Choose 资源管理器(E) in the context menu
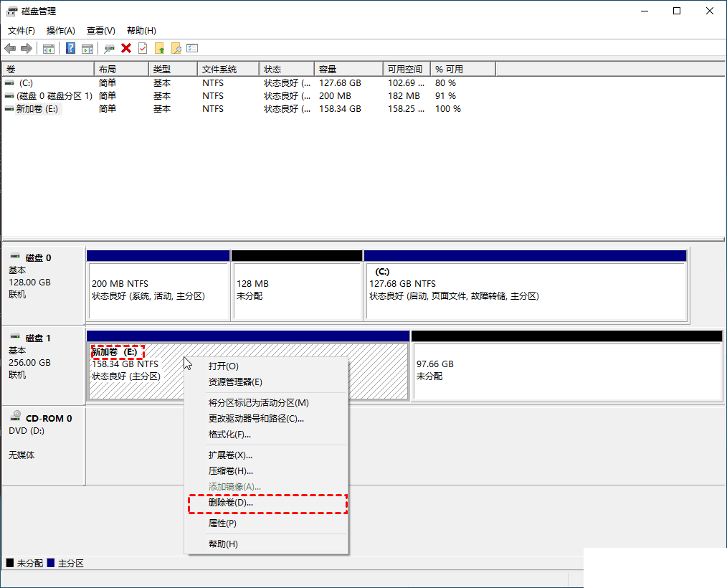 click(x=266, y=382)
